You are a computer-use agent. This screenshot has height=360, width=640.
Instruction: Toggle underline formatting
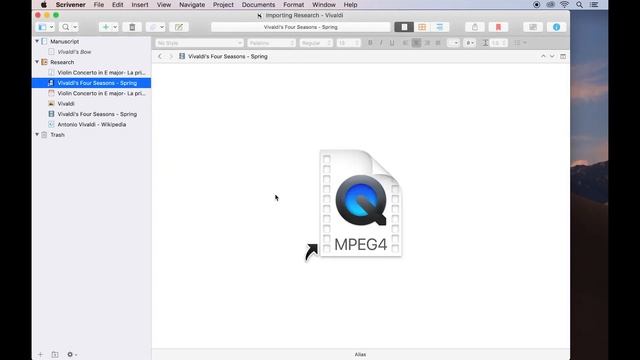pyautogui.click(x=392, y=43)
